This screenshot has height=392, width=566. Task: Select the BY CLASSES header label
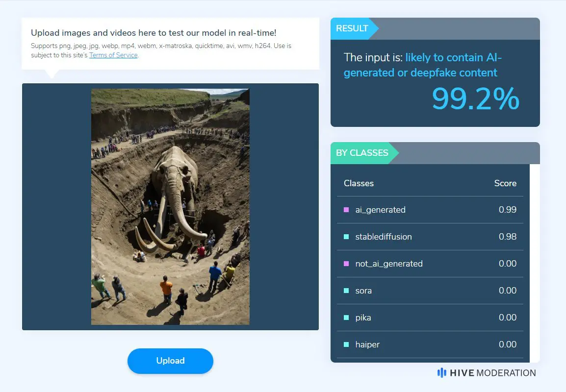(362, 153)
